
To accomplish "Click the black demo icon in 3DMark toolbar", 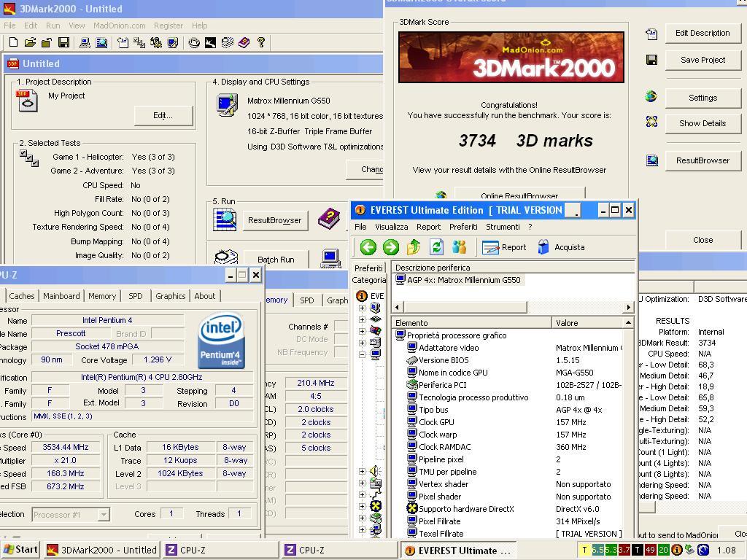I will 210,42.
